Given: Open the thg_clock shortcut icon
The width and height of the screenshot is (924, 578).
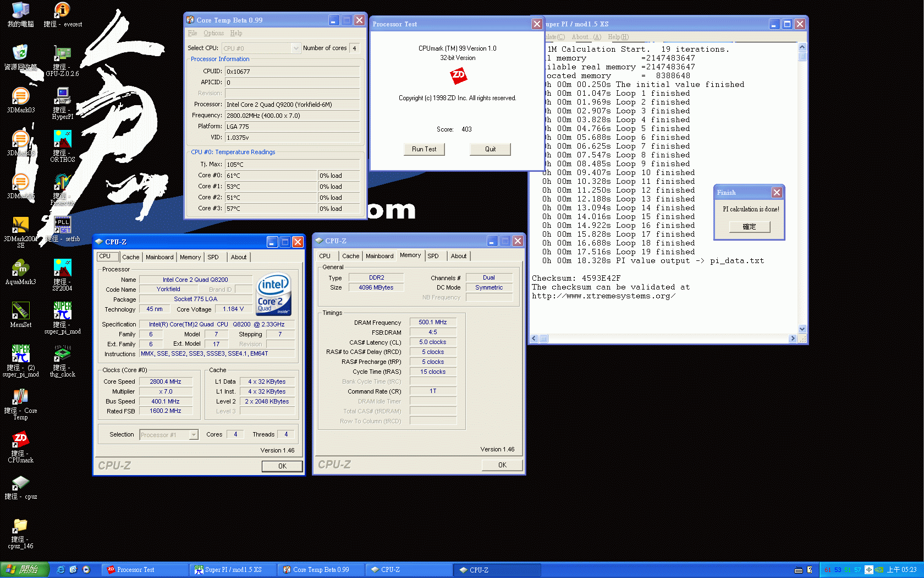Looking at the screenshot, I should 63,361.
